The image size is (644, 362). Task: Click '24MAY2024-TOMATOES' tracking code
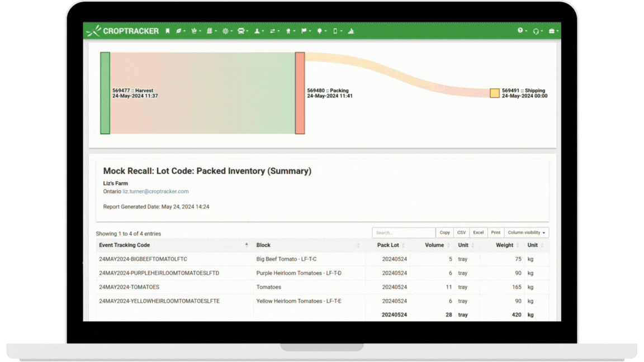(129, 287)
